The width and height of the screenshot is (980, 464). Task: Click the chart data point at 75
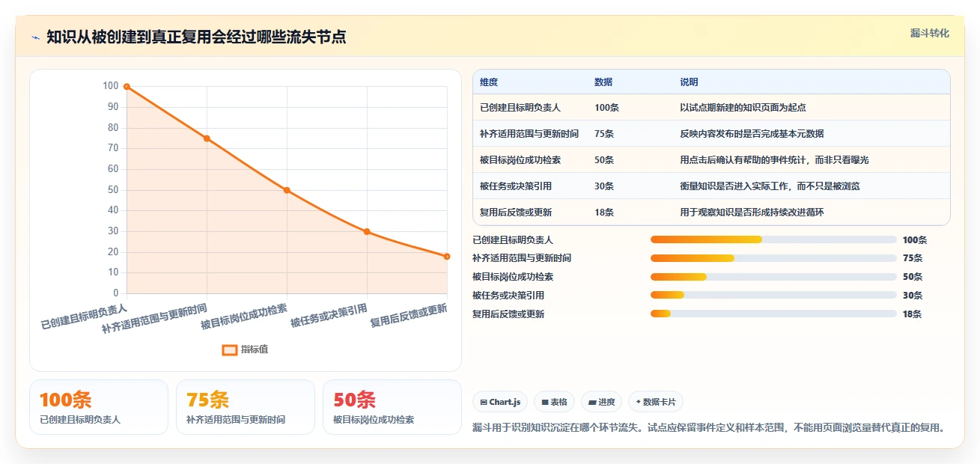click(x=207, y=138)
